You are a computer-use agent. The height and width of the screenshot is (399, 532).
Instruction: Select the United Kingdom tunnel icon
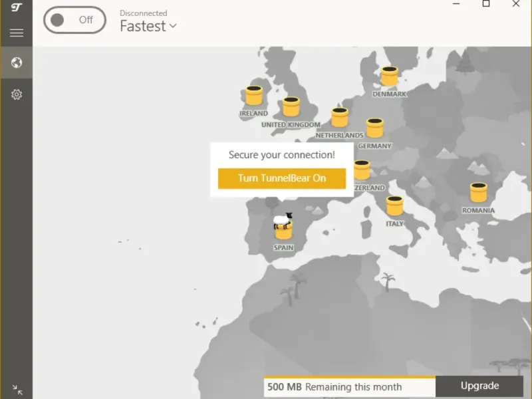click(291, 106)
